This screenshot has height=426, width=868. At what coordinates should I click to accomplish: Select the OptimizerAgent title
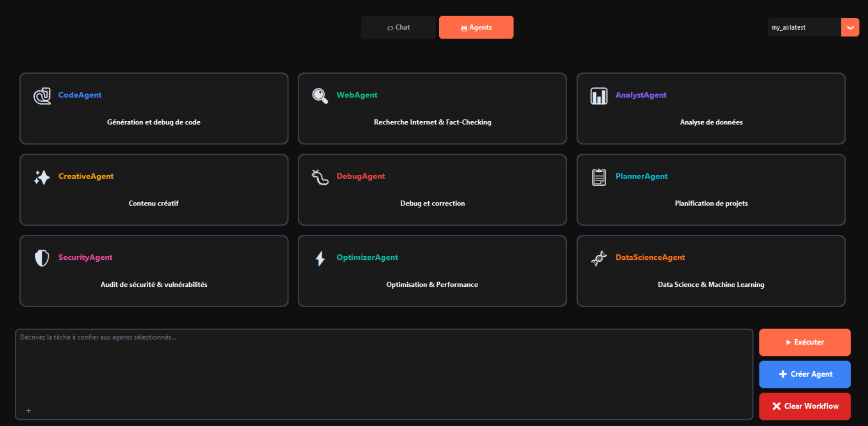[367, 257]
